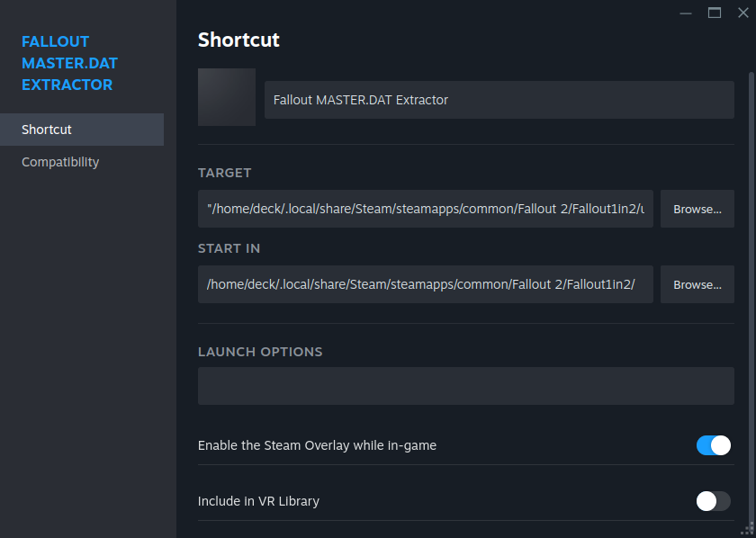This screenshot has height=538, width=756.
Task: Maximize the shortcut properties window
Action: tap(715, 13)
